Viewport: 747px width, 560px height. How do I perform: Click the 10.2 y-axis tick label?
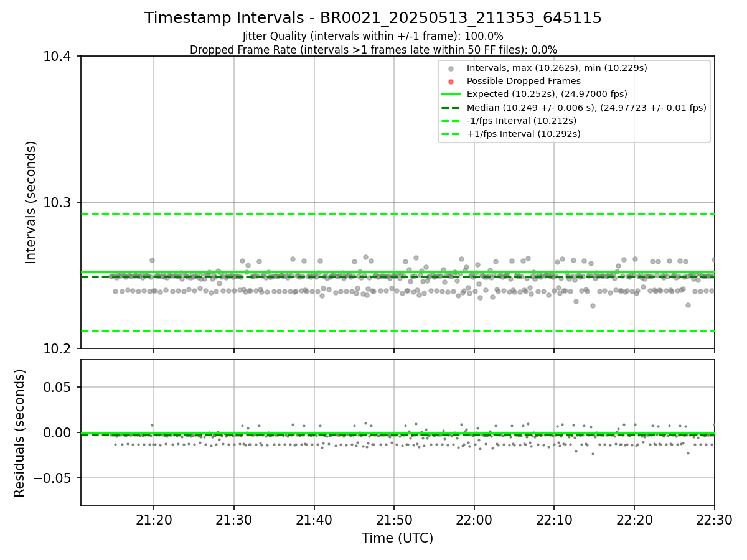pos(59,348)
